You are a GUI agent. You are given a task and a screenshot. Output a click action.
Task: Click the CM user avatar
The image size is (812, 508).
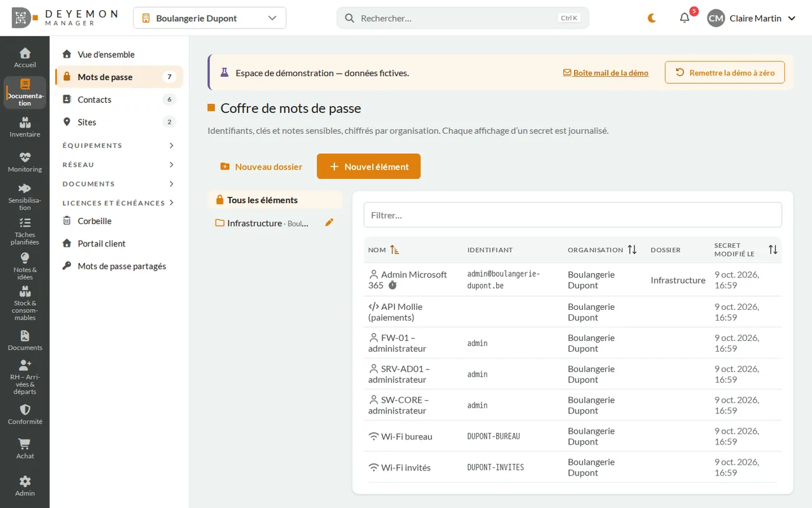point(716,18)
